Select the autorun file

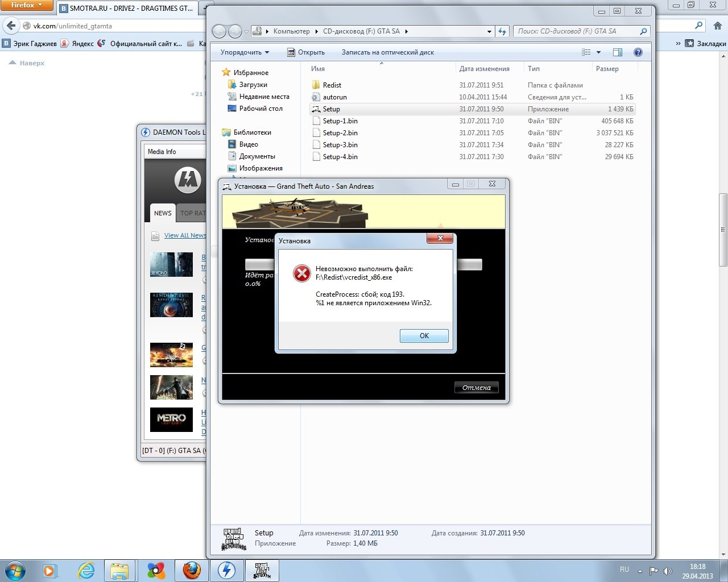(x=335, y=97)
